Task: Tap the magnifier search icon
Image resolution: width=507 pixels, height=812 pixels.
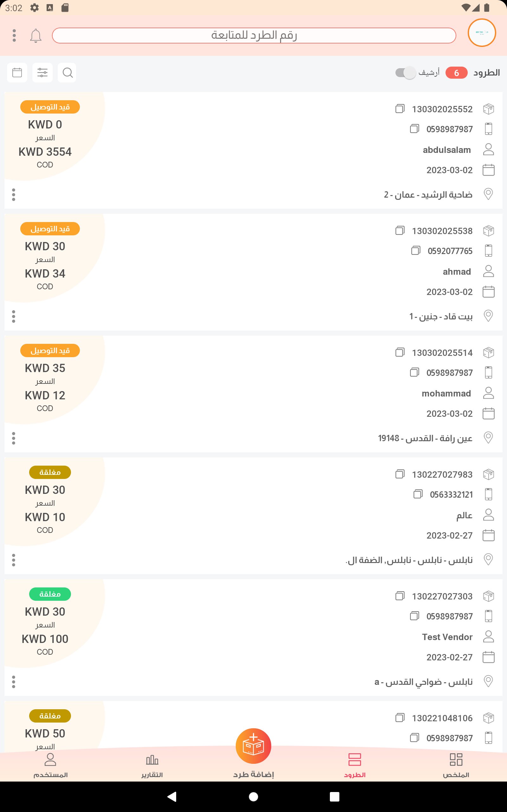Action: tap(67, 72)
